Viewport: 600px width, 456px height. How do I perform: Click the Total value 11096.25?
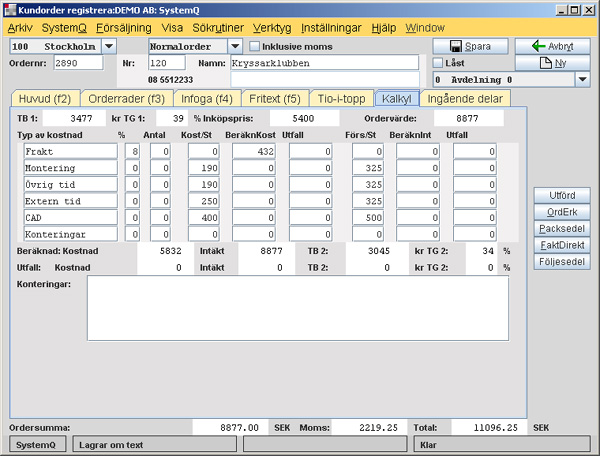coord(489,428)
